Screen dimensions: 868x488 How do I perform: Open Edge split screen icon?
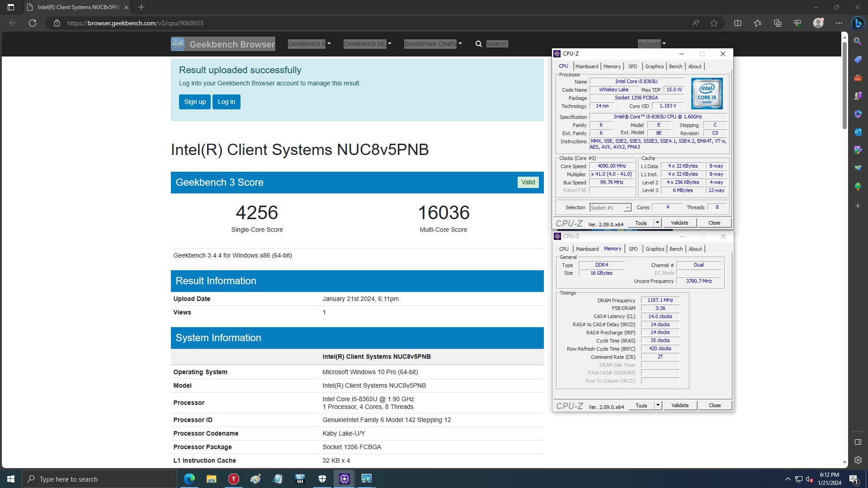(738, 23)
